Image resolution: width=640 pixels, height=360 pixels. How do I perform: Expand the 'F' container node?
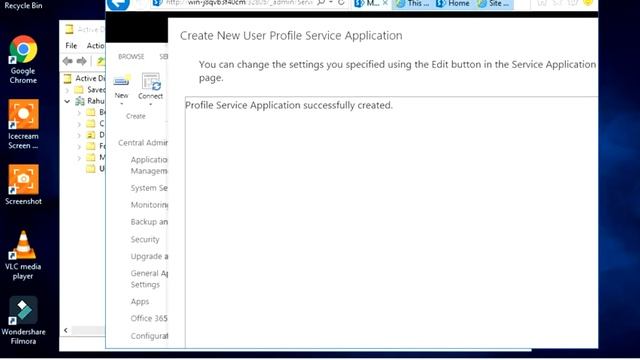click(x=79, y=147)
